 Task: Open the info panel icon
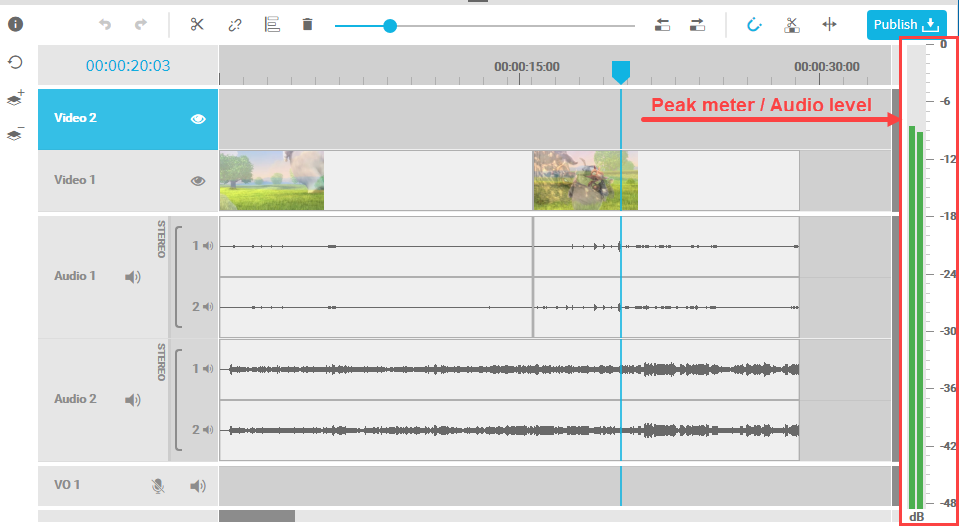coord(15,23)
